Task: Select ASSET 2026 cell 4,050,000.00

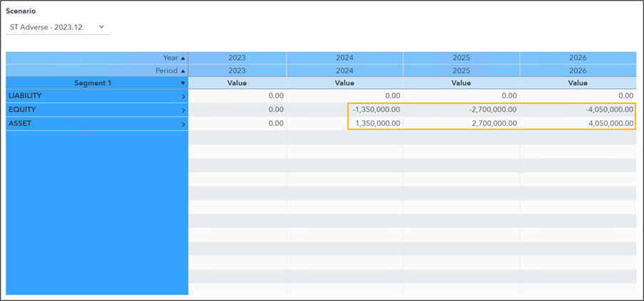Action: coord(578,123)
